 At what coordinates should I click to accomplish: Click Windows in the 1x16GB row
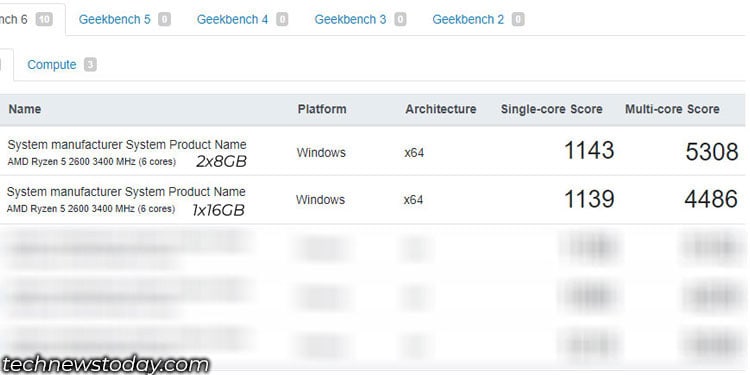click(x=320, y=199)
